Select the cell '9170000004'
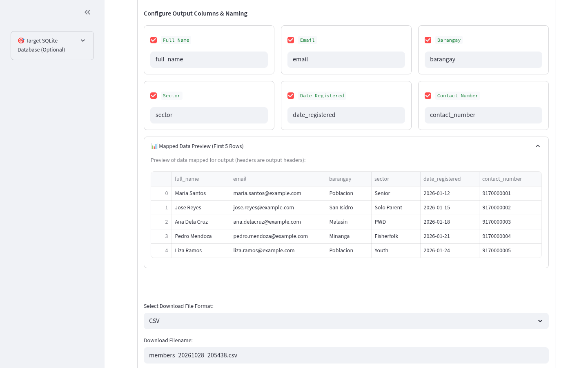 tap(510, 236)
